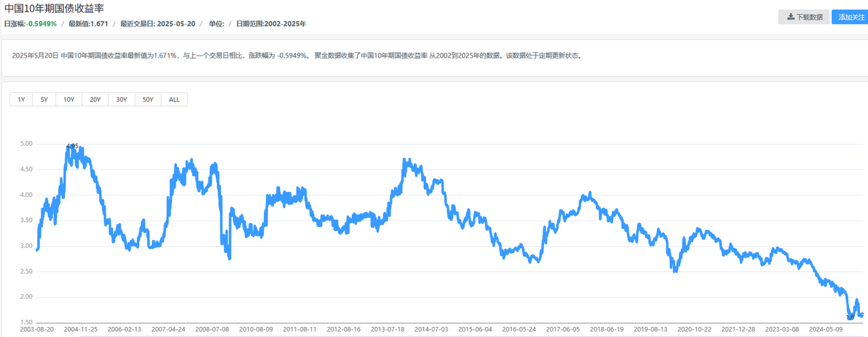Show the 20Y time range

click(x=95, y=100)
